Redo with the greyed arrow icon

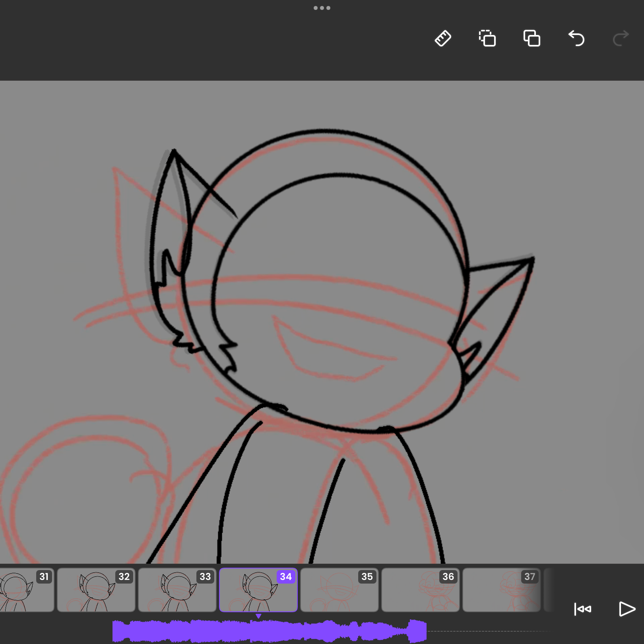[621, 39]
